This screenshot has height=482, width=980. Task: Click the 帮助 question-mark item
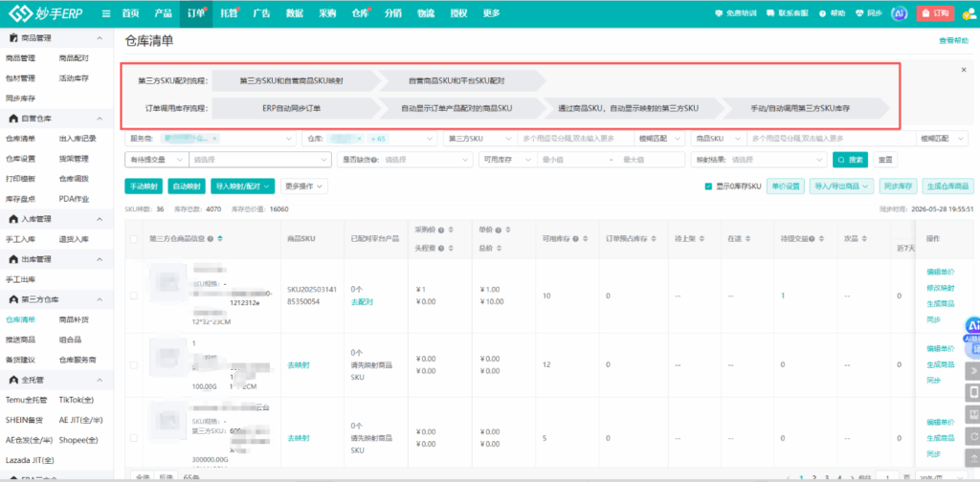tap(832, 13)
